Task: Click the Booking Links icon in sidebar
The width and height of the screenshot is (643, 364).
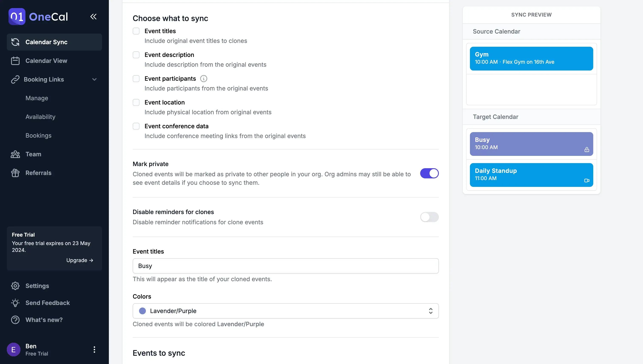Action: (x=15, y=79)
